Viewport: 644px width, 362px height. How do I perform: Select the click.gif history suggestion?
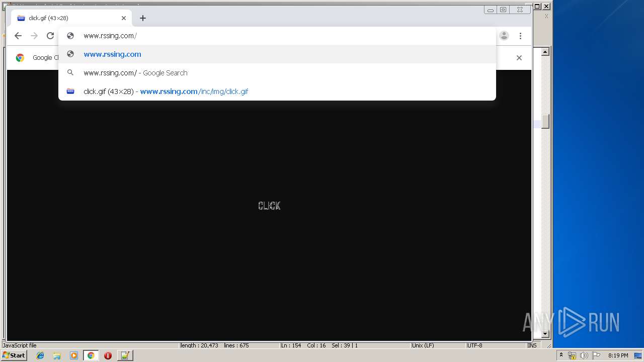(277, 92)
